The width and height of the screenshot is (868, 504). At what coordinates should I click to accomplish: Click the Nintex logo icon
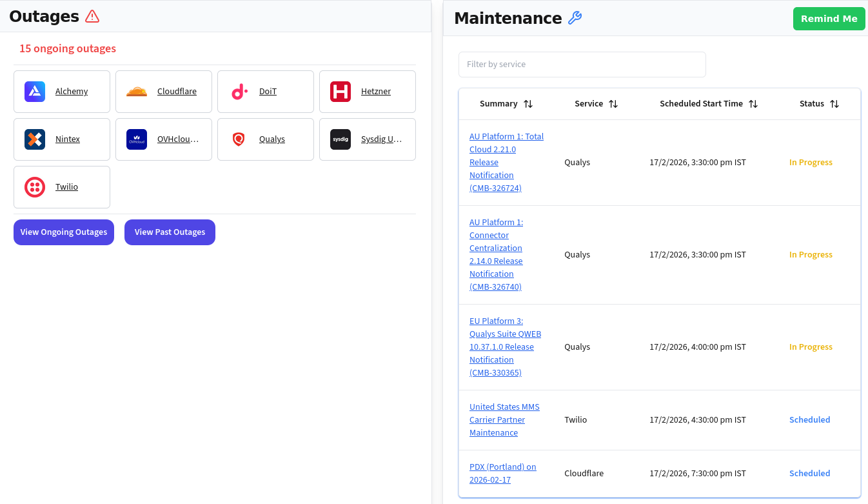(x=35, y=139)
